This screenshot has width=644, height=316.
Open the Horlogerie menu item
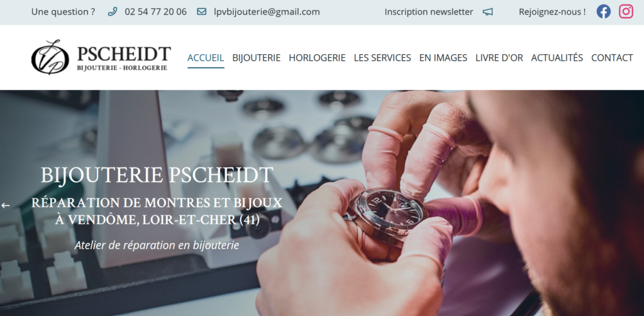[317, 58]
